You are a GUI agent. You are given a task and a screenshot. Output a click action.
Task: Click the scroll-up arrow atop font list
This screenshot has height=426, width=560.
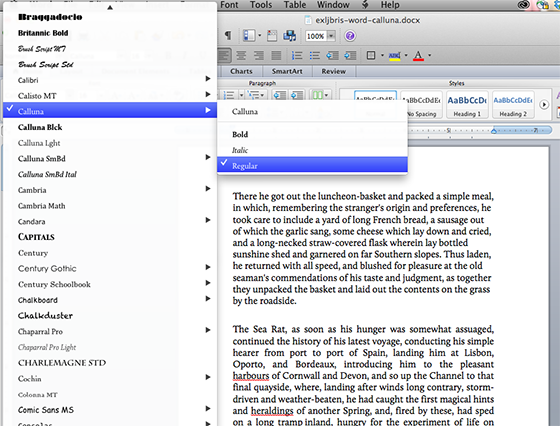coord(110,7)
